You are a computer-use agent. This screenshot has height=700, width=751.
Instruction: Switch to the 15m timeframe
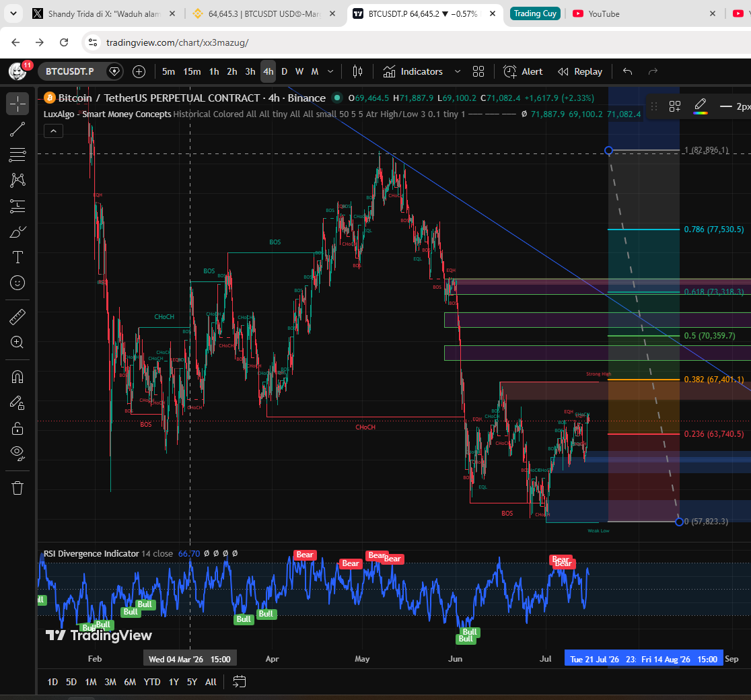coord(192,71)
